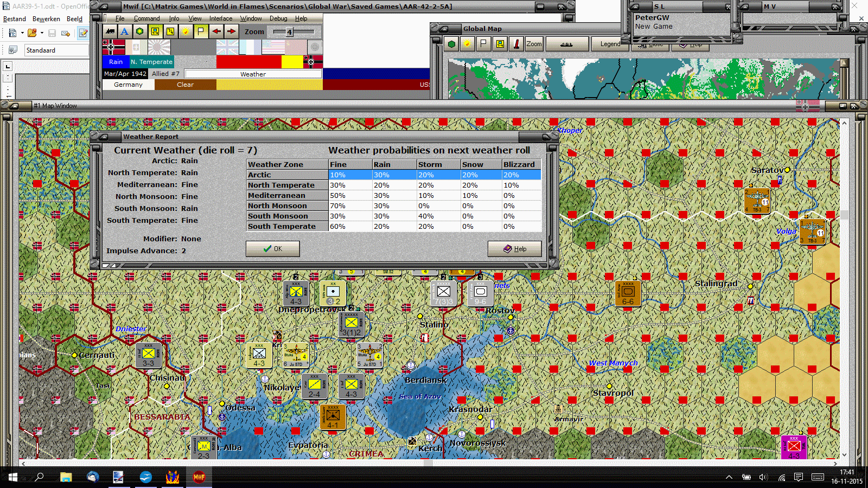Open Windows taskbar search
Screen dimensions: 868x488
(39, 477)
